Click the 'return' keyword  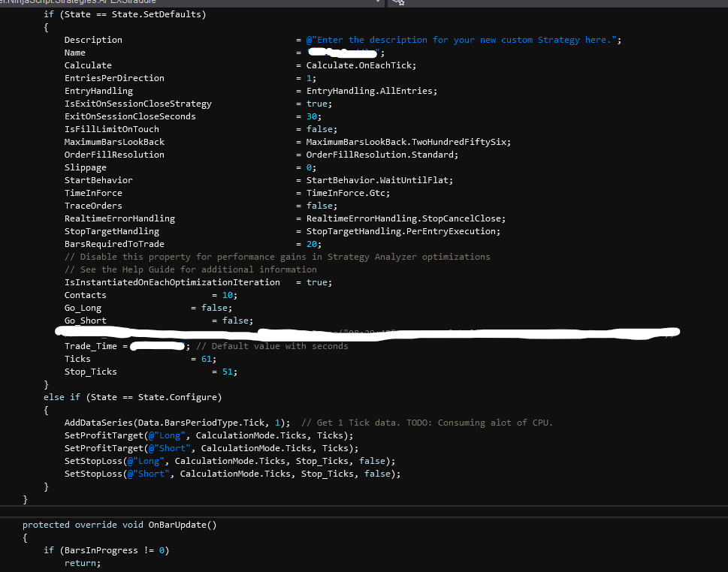click(80, 563)
